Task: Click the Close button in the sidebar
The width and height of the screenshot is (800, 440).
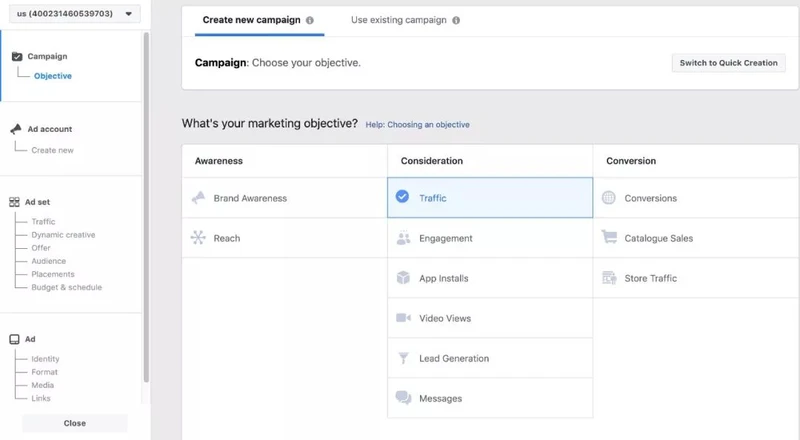Action: [74, 423]
